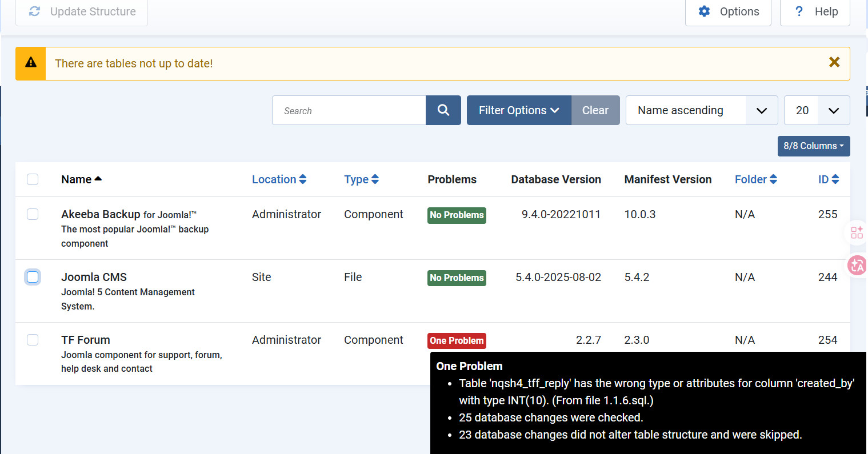Image resolution: width=868 pixels, height=454 pixels.
Task: Click the Type column sort arrows
Action: click(x=375, y=179)
